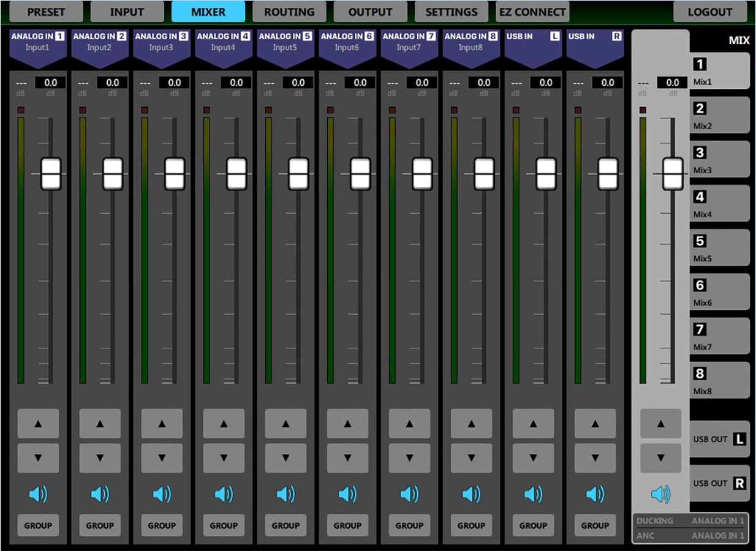
Task: Lower USB In L level with down arrow
Action: (533, 458)
